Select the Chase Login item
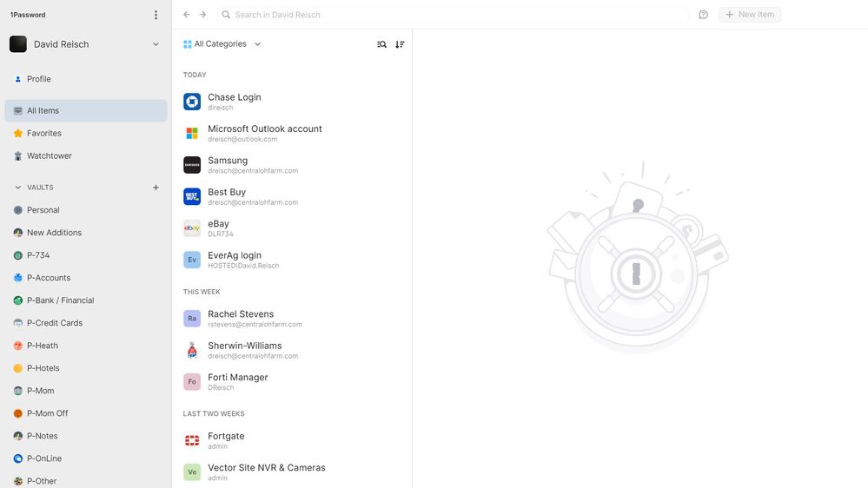Screen dimensions: 868x488 click(292, 102)
